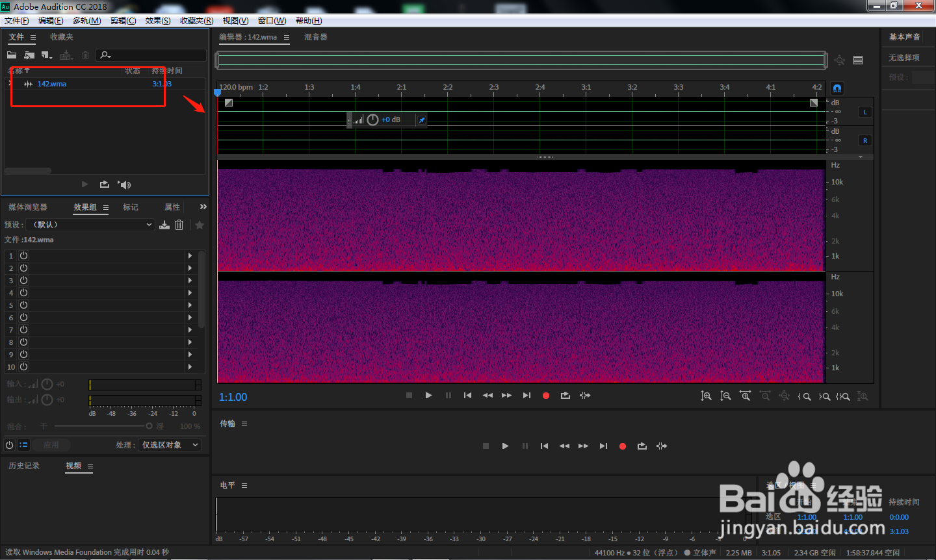The image size is (936, 560).
Task: Open the 效果(S) menu
Action: (158, 21)
